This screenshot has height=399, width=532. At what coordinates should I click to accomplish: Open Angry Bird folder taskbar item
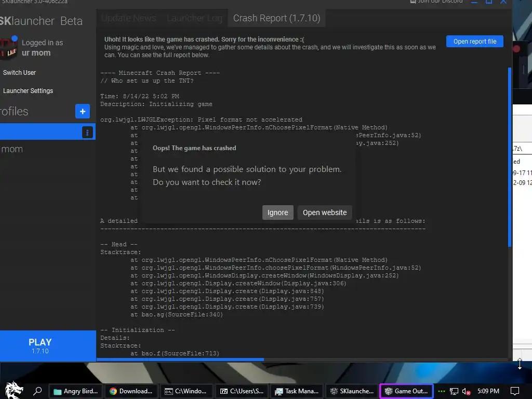click(x=76, y=391)
